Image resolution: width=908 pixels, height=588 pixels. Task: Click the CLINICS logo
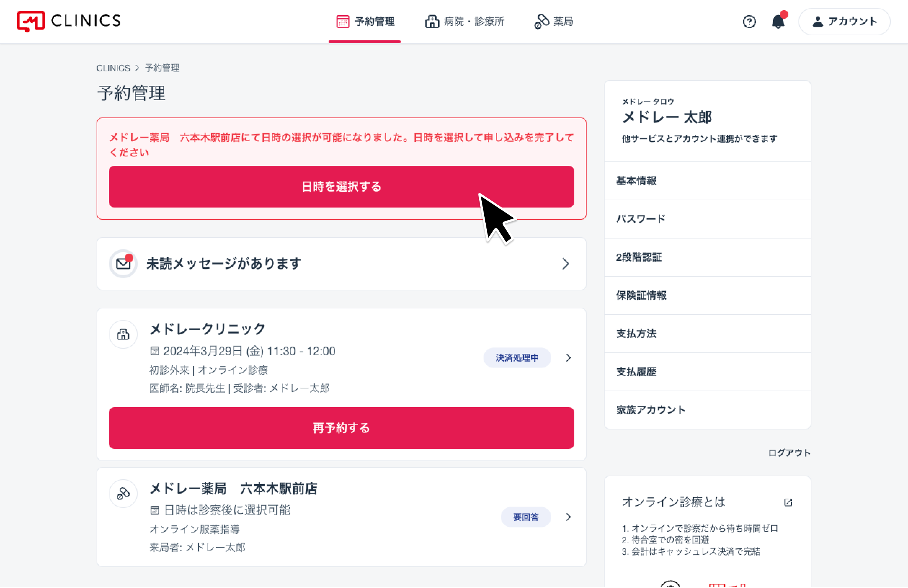(x=69, y=21)
